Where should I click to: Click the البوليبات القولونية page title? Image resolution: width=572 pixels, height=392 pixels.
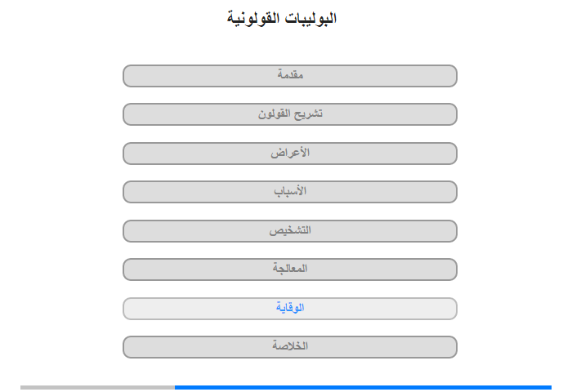click(282, 18)
